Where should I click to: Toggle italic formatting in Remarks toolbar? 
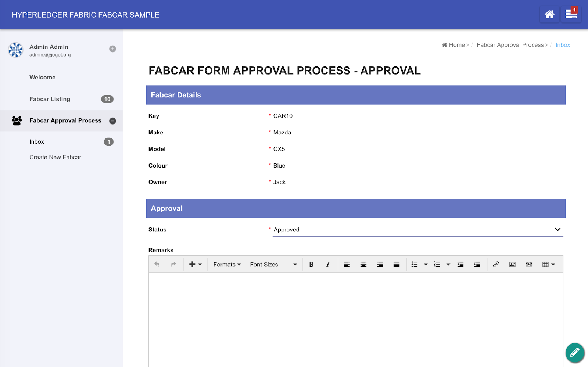click(x=328, y=264)
